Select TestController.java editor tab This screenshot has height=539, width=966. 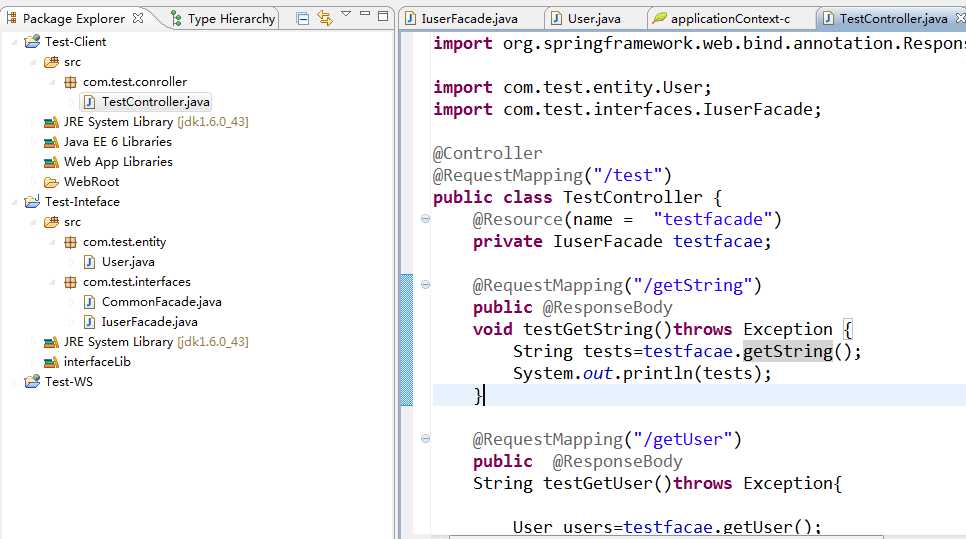(x=893, y=18)
